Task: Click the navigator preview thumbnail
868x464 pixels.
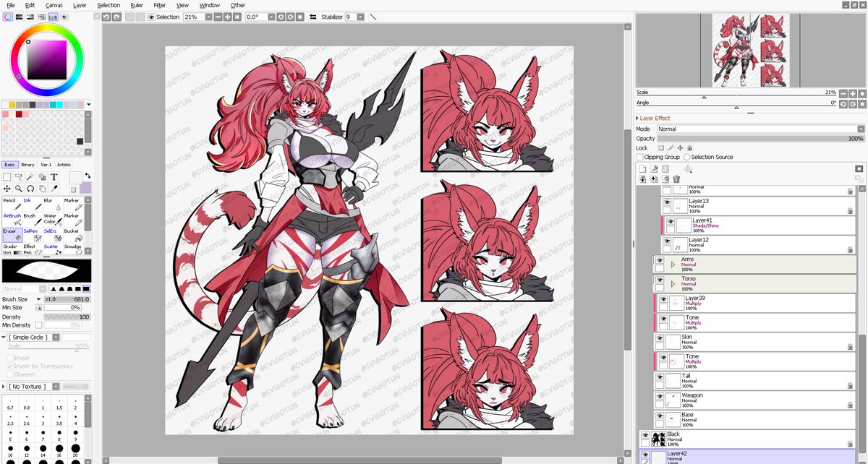Action: tap(750, 51)
